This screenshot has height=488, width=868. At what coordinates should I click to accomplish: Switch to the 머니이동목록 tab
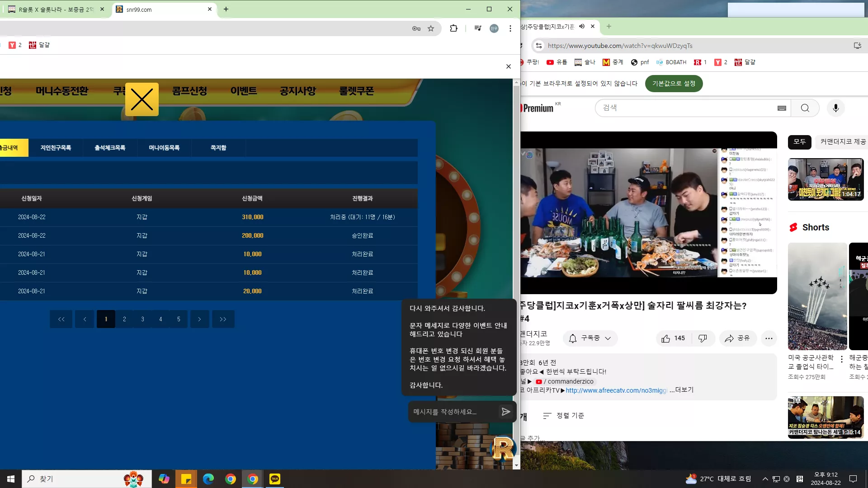[164, 148]
